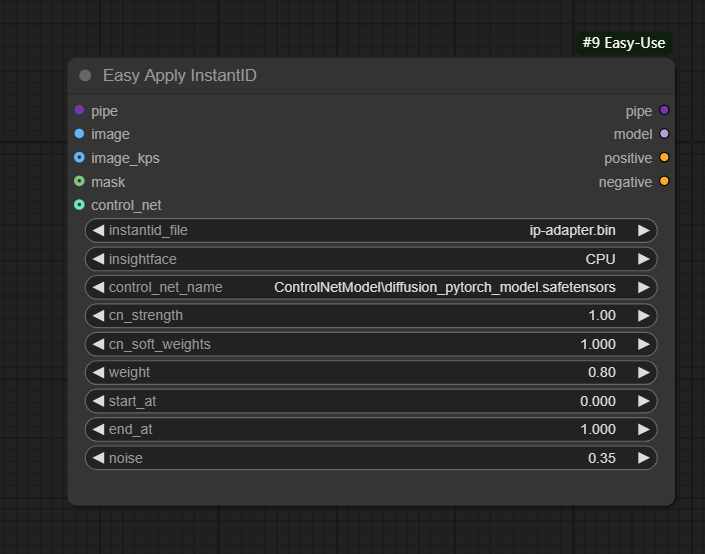Click the end_at value slider
Image resolution: width=705 pixels, height=554 pixels.
[370, 429]
